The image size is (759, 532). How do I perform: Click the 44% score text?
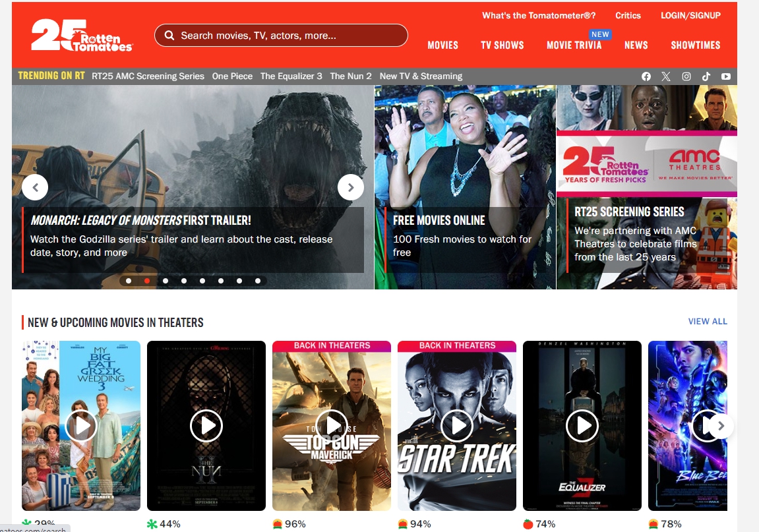[170, 524]
